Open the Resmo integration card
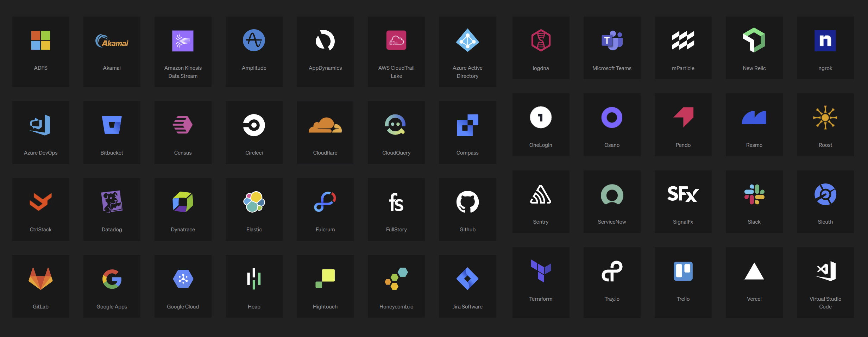This screenshot has width=868, height=337. pyautogui.click(x=754, y=125)
